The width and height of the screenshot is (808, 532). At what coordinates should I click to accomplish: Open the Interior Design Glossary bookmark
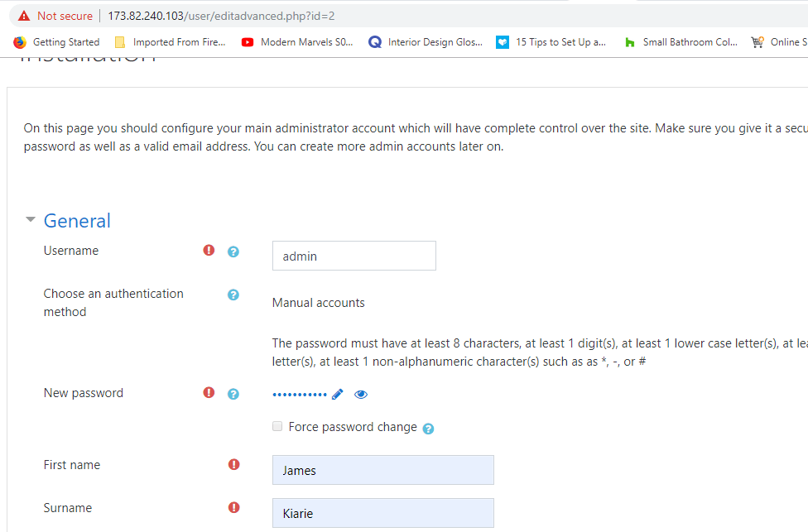pyautogui.click(x=426, y=42)
